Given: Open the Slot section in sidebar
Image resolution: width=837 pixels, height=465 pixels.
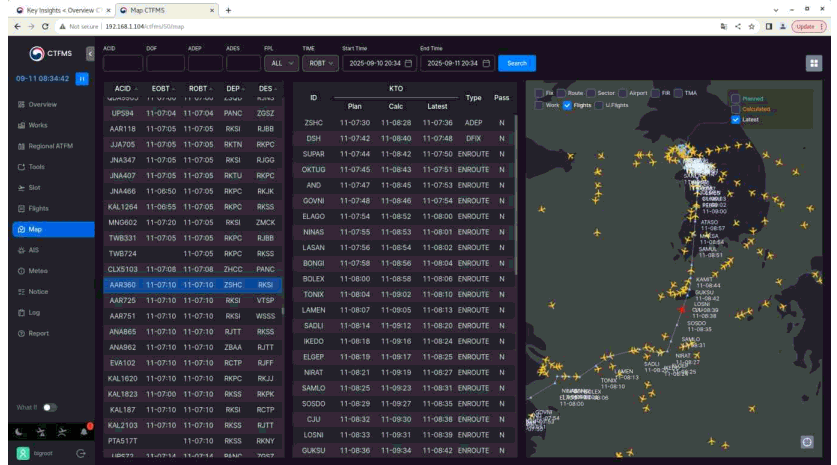Looking at the screenshot, I should point(53,188).
